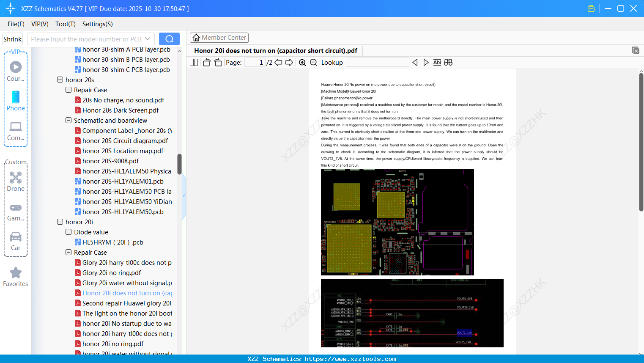The image size is (644, 363).
Task: Open the model number dropdown arrow
Action: (x=148, y=39)
